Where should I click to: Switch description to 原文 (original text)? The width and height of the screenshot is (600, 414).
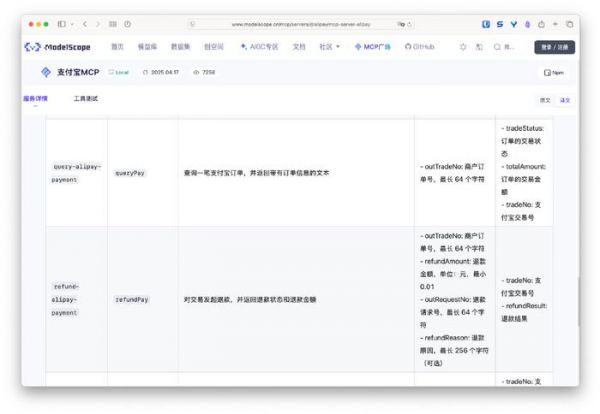(545, 100)
